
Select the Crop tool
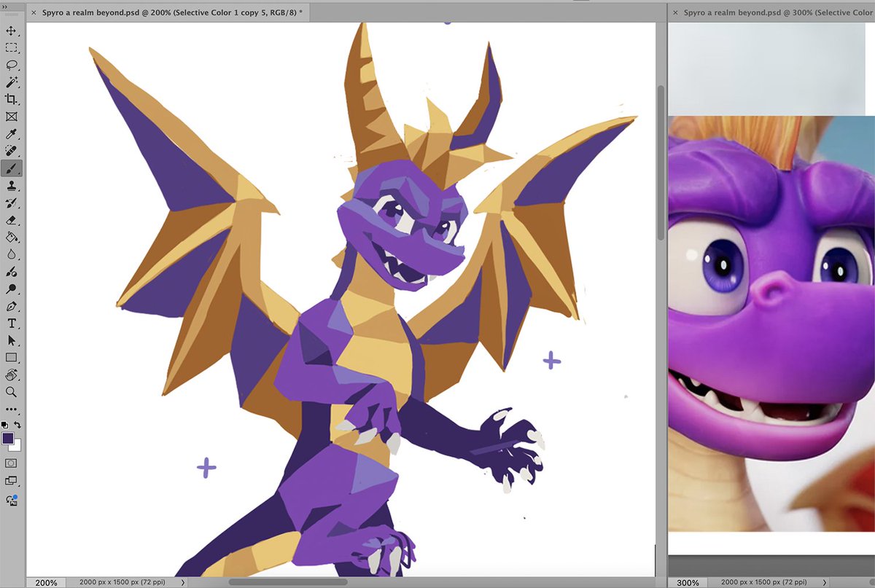(12, 99)
